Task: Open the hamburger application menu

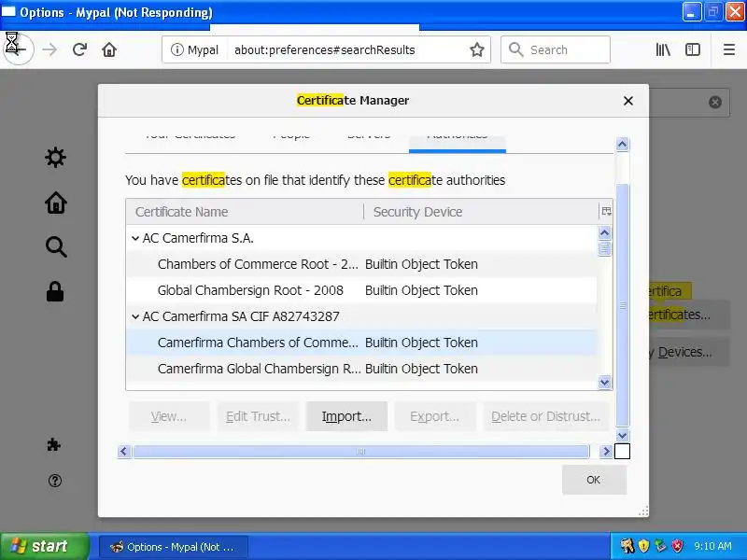Action: coord(729,49)
